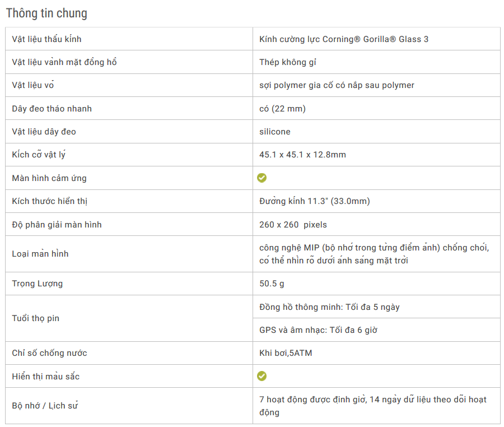Click the green checkmark for Hiển thị màu sắc
Screen dimensions: 504x427
point(262,376)
